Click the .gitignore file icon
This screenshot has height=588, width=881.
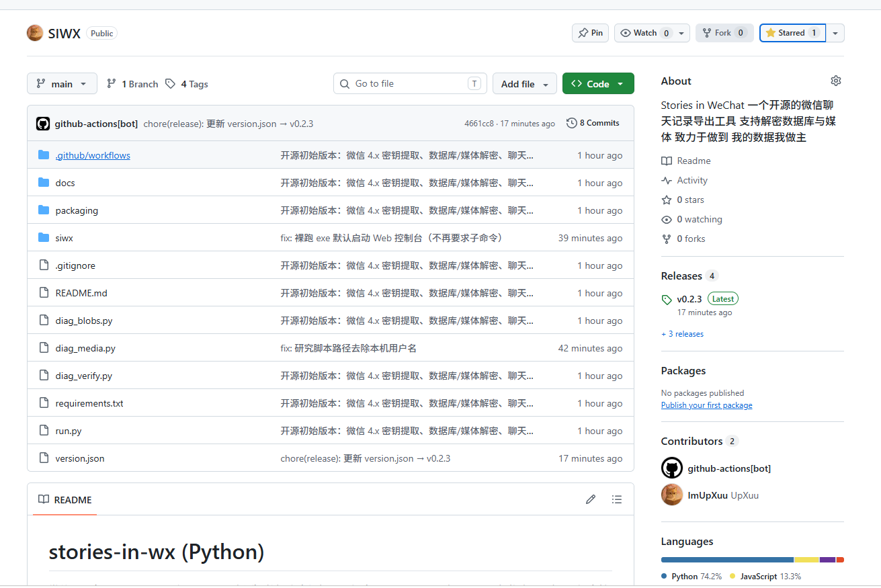tap(44, 265)
